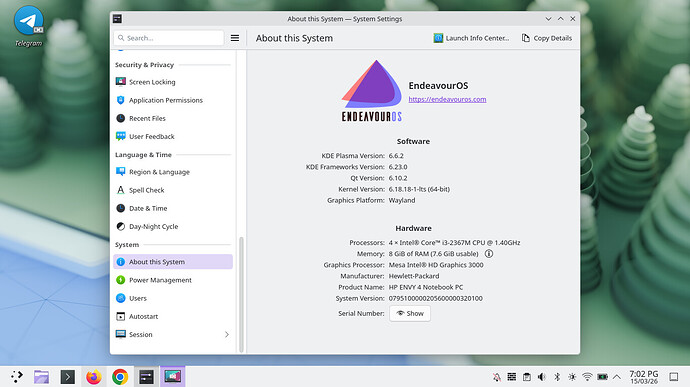
Task: Open the endeavouros.com link
Action: 447,99
